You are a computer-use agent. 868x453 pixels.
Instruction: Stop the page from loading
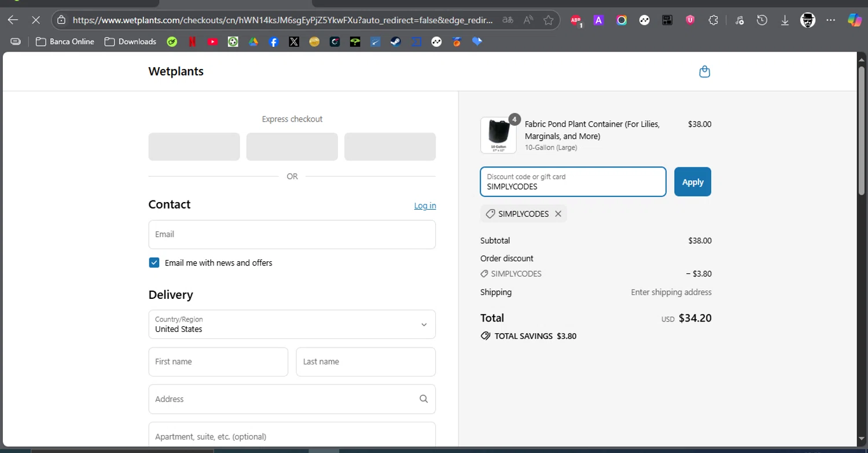(35, 20)
